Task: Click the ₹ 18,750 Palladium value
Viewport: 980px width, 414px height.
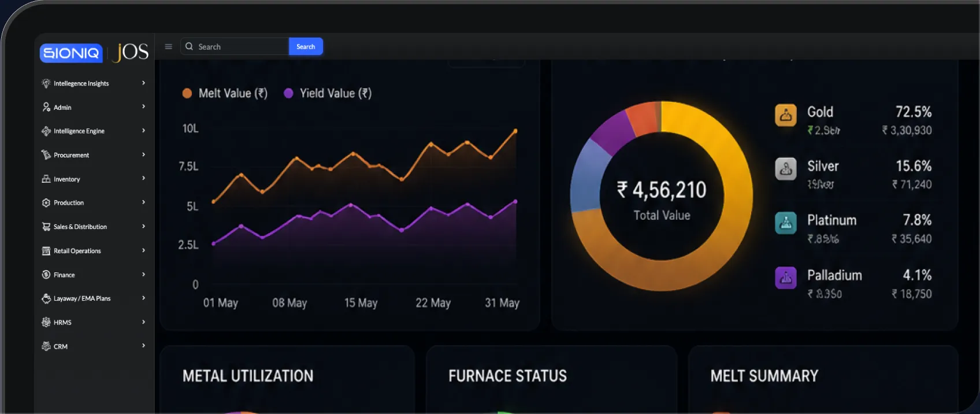Action: tap(912, 294)
